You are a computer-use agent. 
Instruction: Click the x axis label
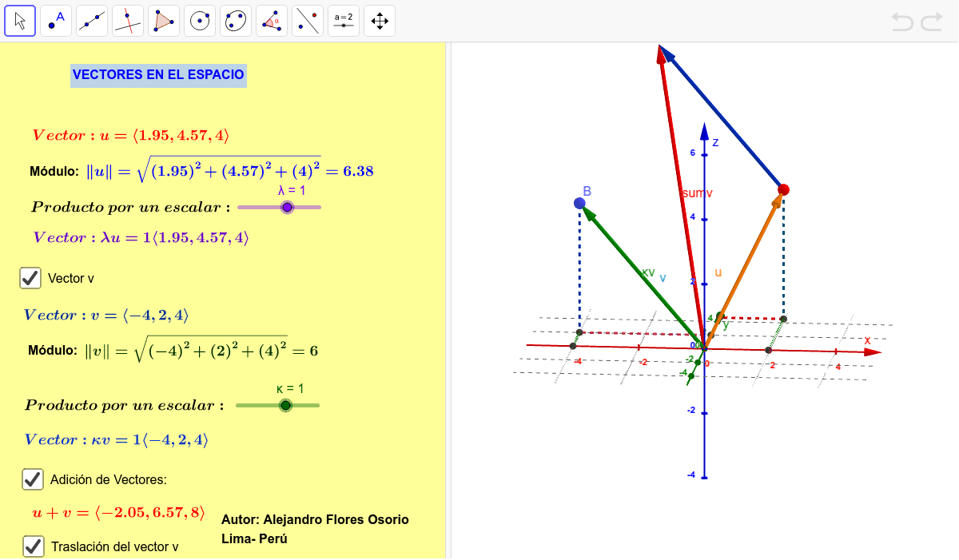pos(867,340)
